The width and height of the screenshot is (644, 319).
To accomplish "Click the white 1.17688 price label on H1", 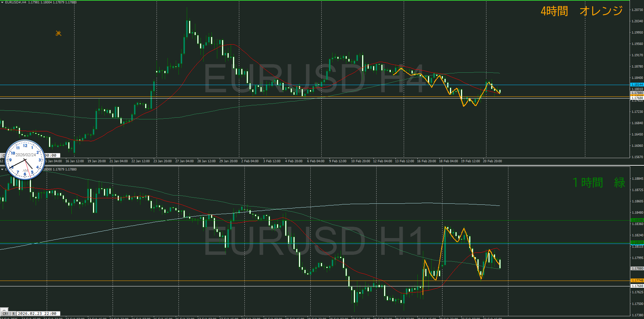I will tap(637, 286).
